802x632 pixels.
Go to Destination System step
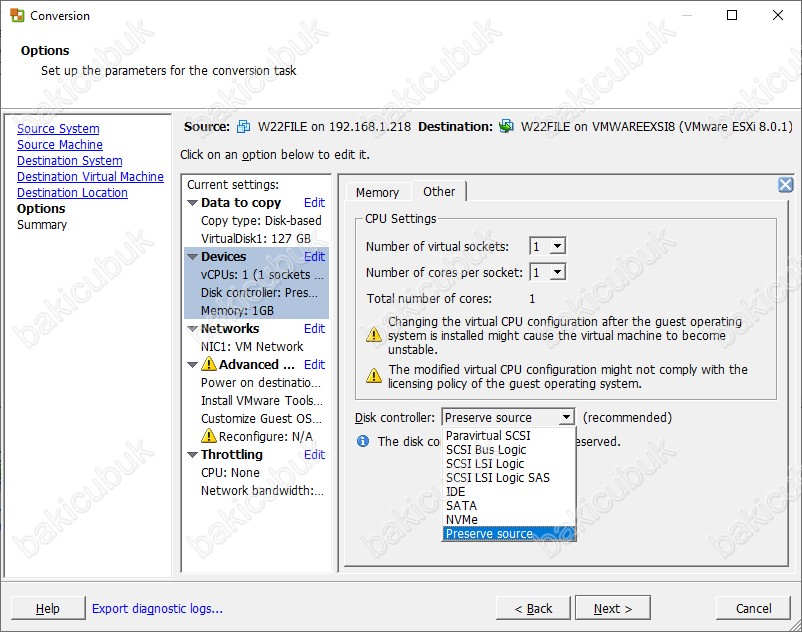click(x=70, y=161)
